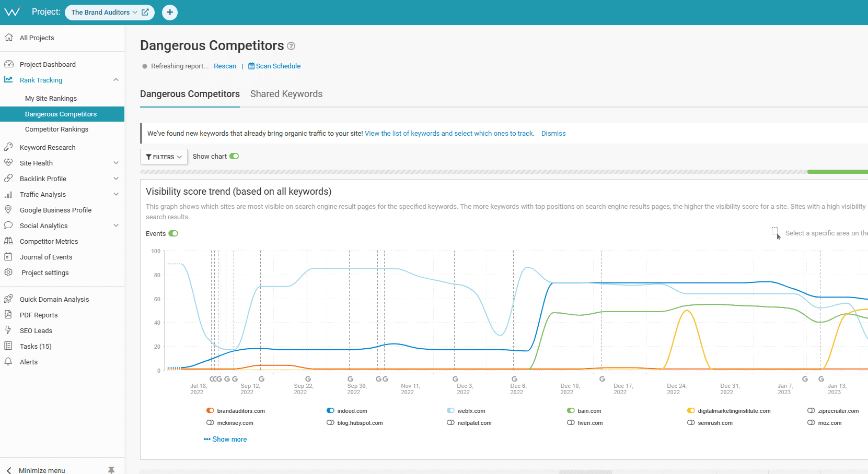Expand the Traffic Analysis section chevron

pos(116,194)
